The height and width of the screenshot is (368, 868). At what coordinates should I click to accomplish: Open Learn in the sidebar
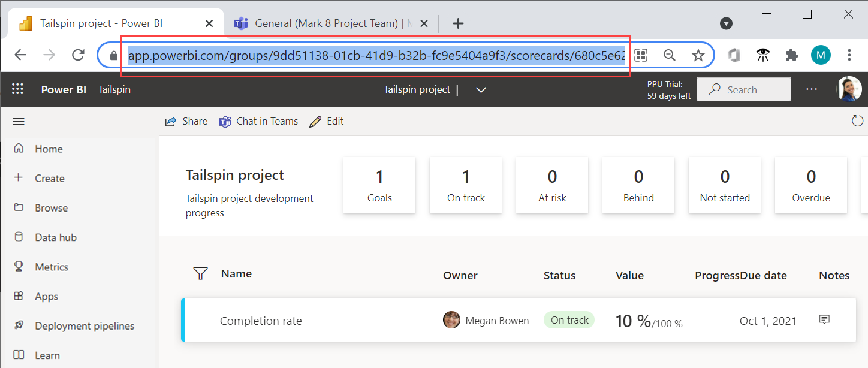pos(47,355)
